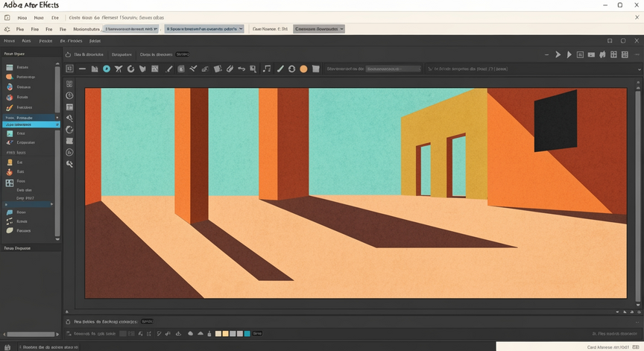The height and width of the screenshot is (351, 644).
Task: Click the circular sync arrows toolbar icon
Action: tap(291, 69)
